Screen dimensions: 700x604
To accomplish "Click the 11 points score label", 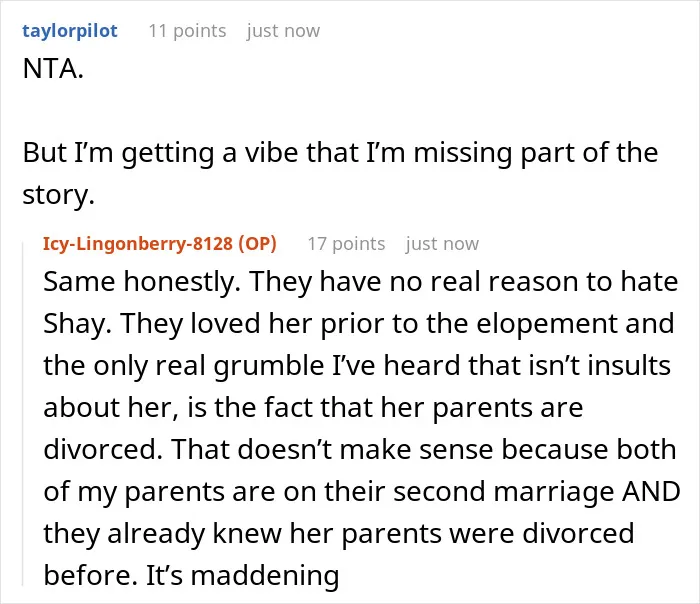I will click(x=187, y=31).
